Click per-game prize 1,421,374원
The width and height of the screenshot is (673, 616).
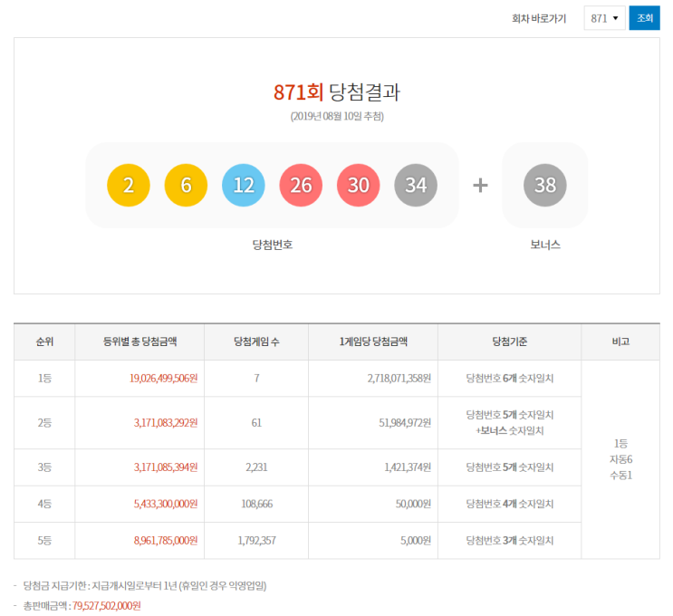(408, 467)
